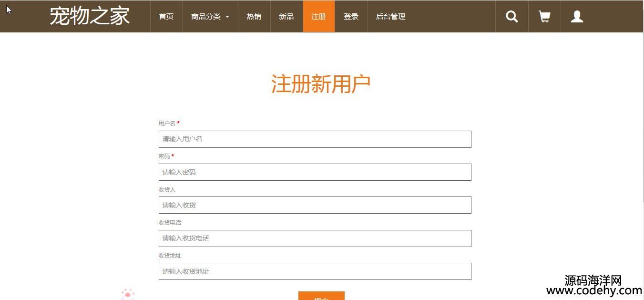Click the 收货人 field label
The image size is (644, 300).
coord(167,190)
